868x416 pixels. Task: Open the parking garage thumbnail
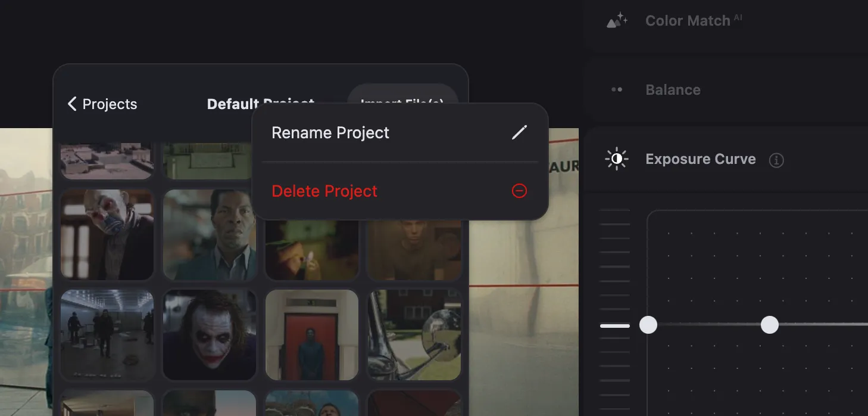click(x=107, y=335)
